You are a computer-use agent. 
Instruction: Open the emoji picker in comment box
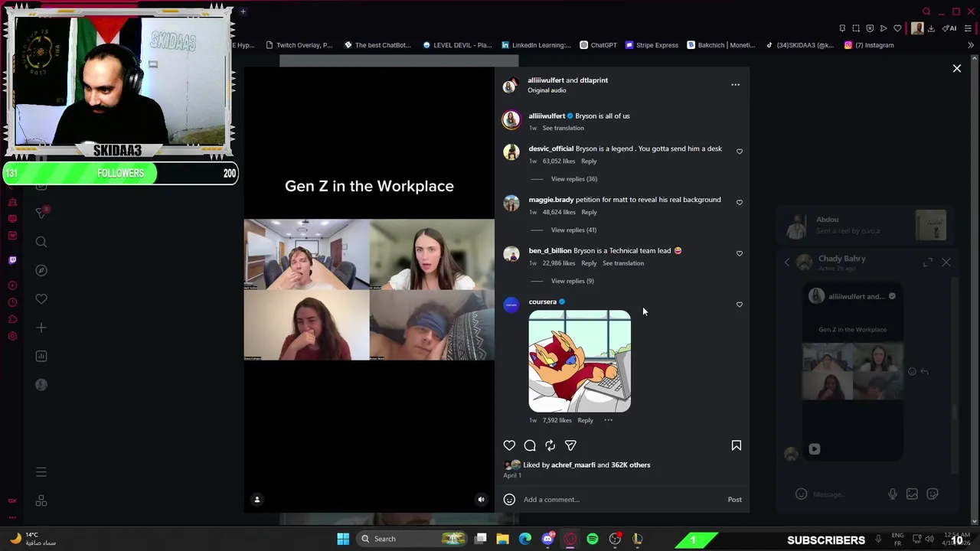point(509,500)
